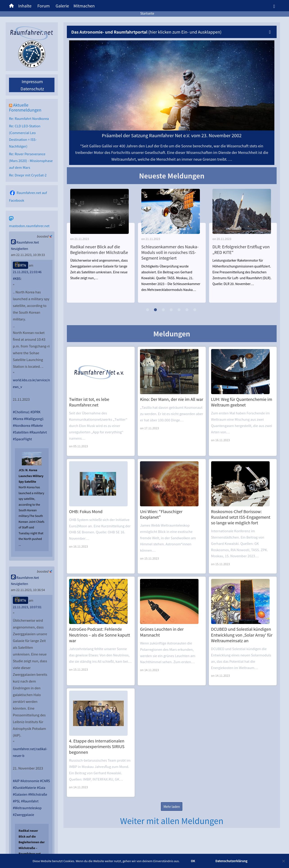Screen dimensions: 289x868
Task: Click the icon at right of top navigation
Action: [x=274, y=6]
